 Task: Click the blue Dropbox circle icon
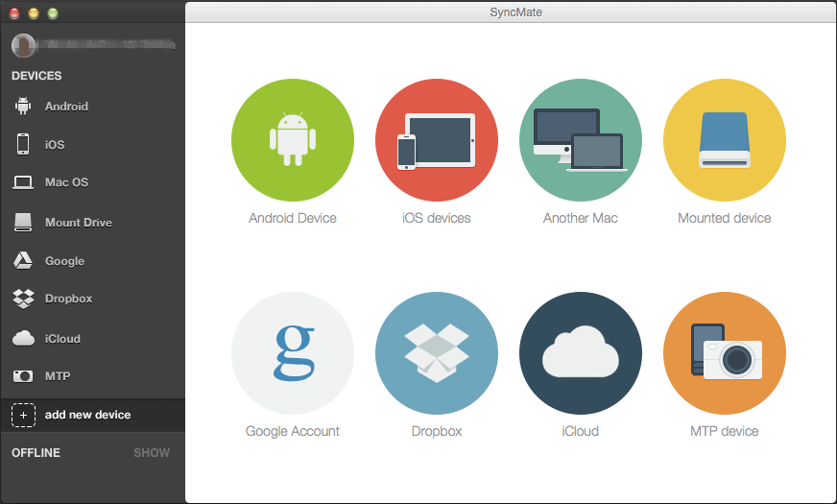pos(437,353)
